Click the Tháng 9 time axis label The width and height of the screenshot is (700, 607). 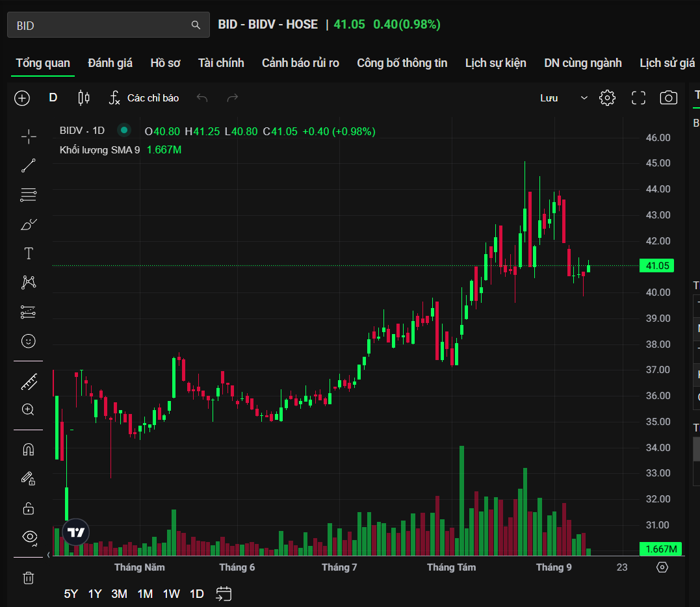[554, 567]
